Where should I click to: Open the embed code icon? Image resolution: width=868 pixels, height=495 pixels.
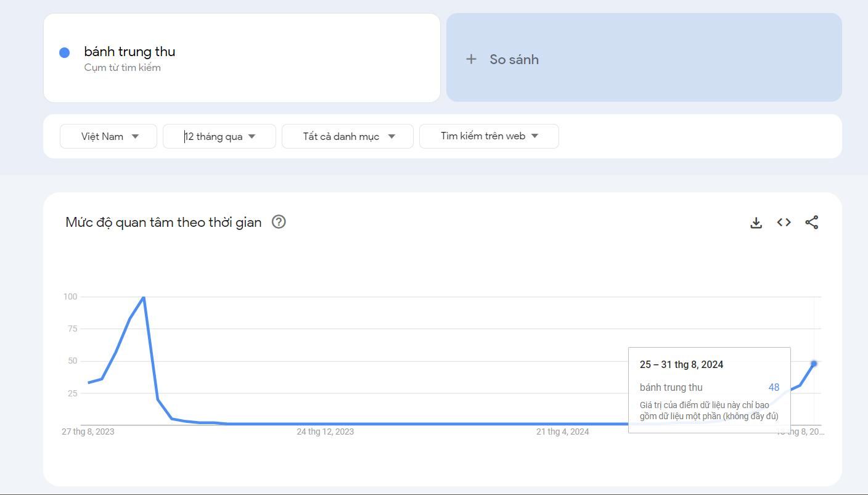click(784, 223)
